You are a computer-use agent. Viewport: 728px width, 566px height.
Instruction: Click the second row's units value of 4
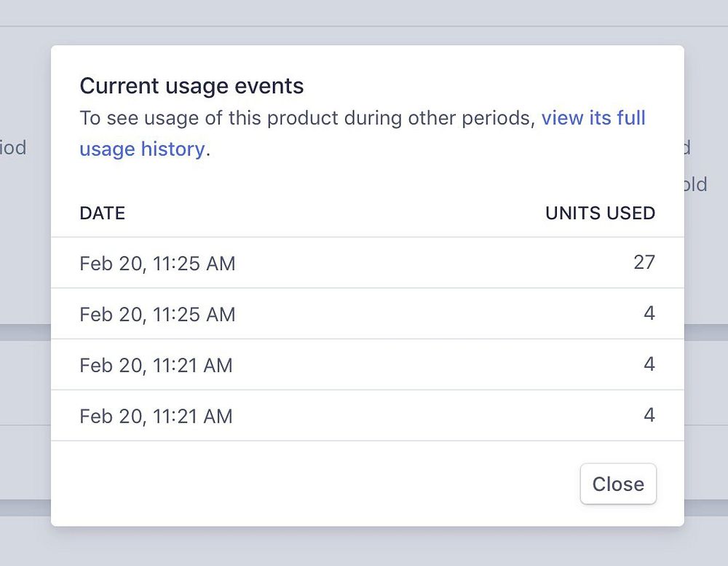click(x=649, y=313)
